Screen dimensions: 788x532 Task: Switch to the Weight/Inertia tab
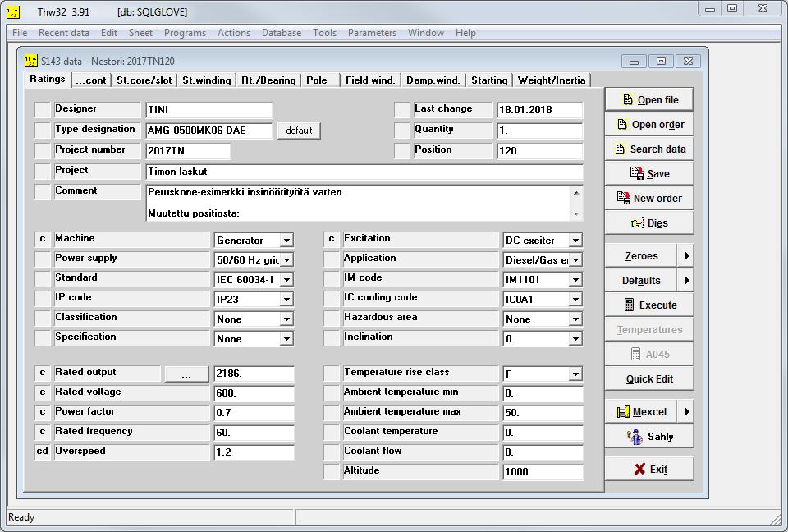click(x=552, y=80)
